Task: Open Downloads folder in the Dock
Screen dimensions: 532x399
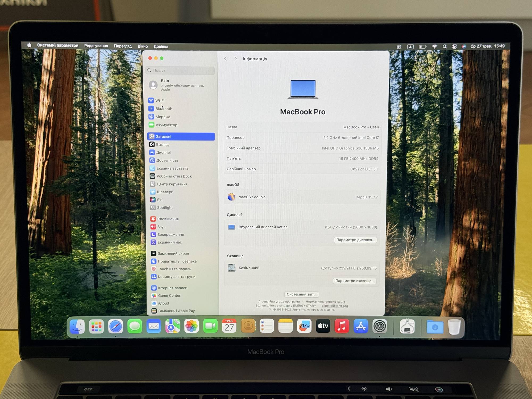Action: (x=435, y=327)
